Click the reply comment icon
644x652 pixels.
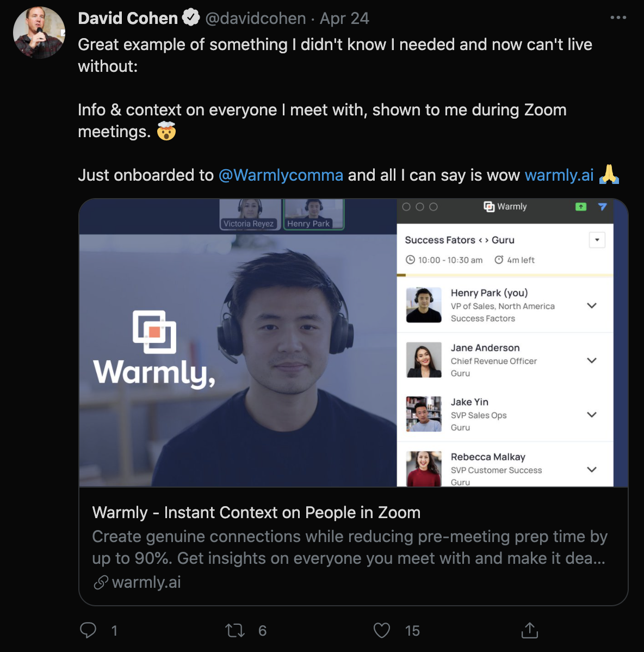[88, 630]
